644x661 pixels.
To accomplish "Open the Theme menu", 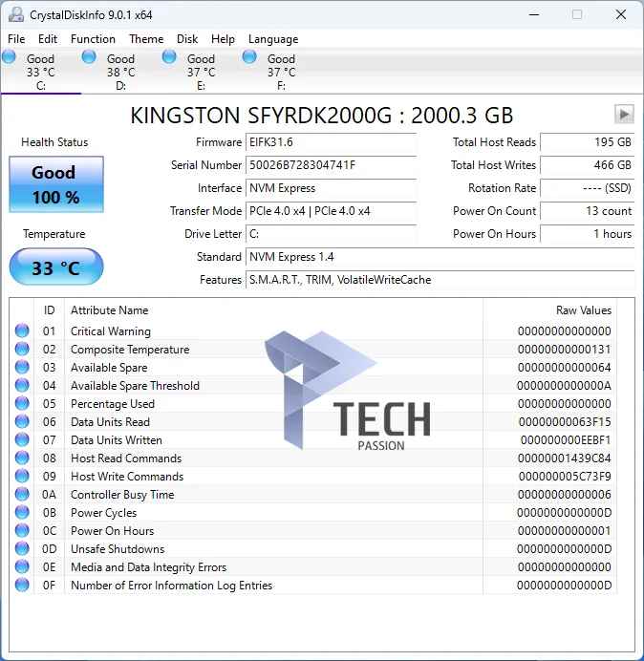I will [x=146, y=39].
